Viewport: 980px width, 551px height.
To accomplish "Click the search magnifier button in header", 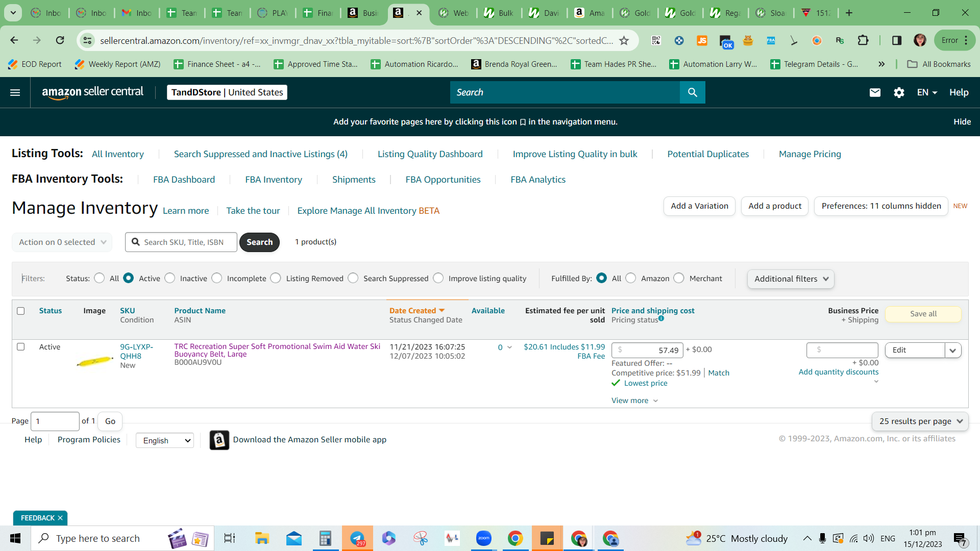I will [692, 92].
